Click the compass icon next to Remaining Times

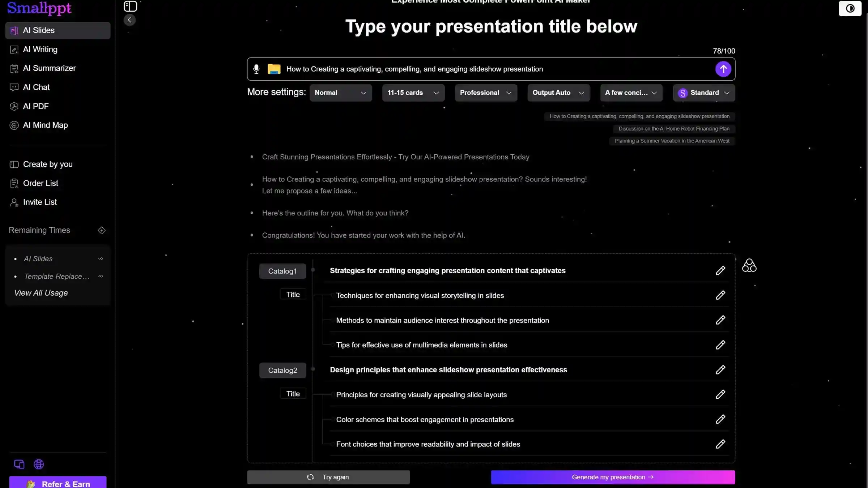click(102, 230)
